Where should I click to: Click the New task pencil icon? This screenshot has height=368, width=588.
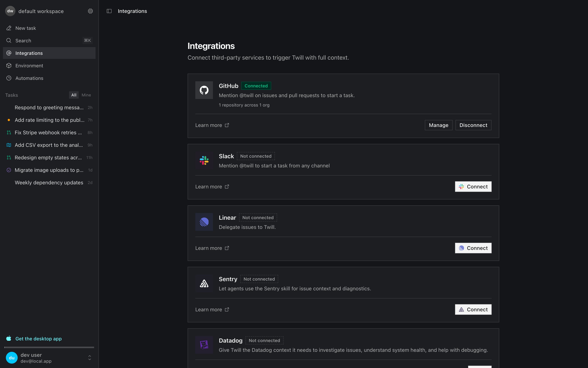pos(9,28)
